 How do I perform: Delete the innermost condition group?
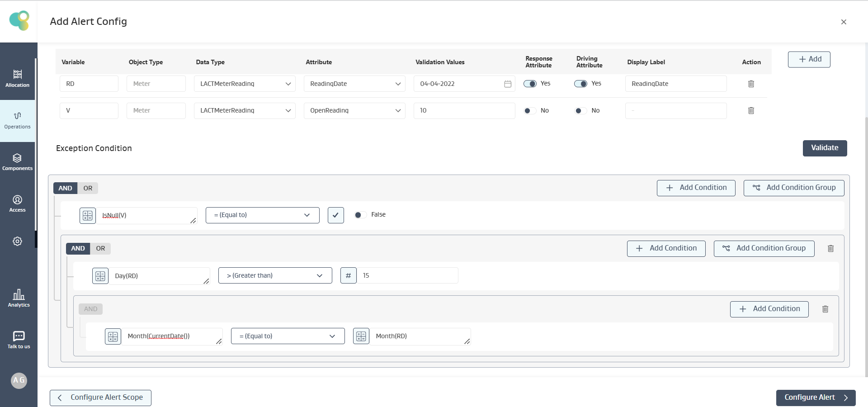click(x=825, y=309)
